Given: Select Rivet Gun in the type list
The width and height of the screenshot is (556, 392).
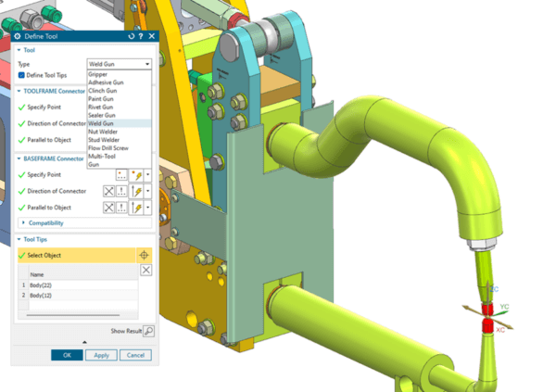Looking at the screenshot, I should 101,107.
